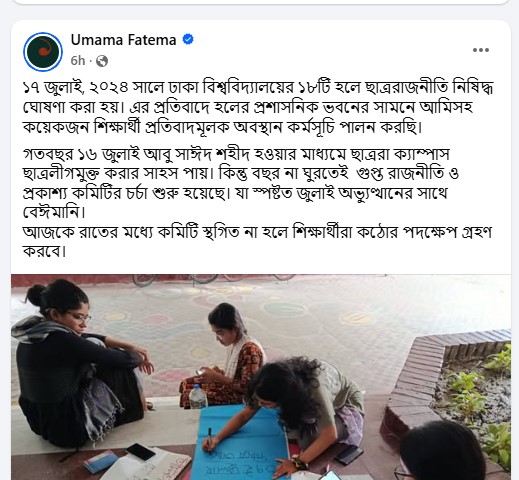Click the first paragraph about ১৭ জুলাই

click(x=258, y=107)
